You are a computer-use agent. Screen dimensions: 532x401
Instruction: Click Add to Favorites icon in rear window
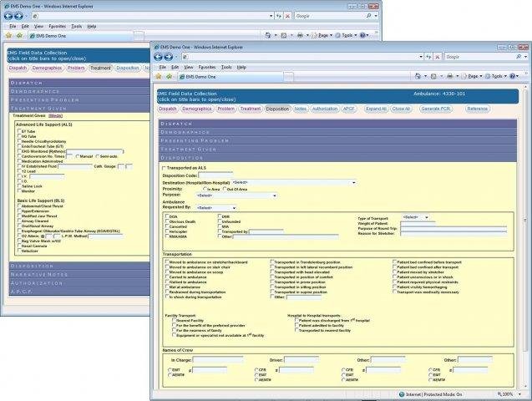[x=19, y=36]
